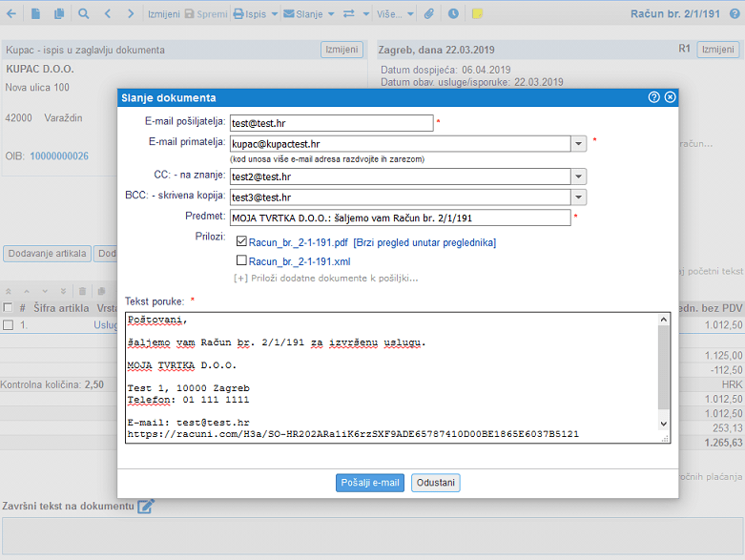Uncheck the Racun_br._2-1-191.pdf attachment checkbox
This screenshot has height=560, width=745.
241,242
